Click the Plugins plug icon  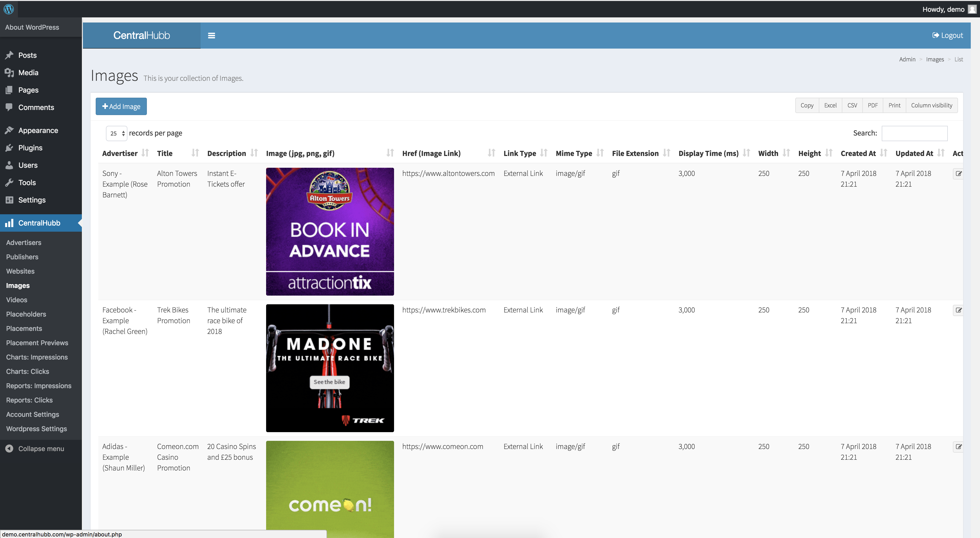[x=9, y=148]
